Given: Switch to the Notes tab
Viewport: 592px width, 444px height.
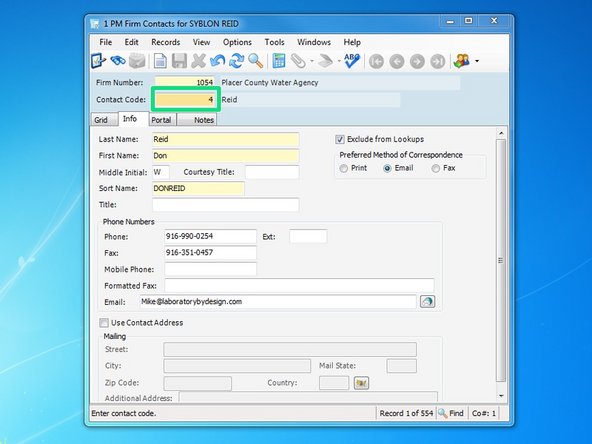Looking at the screenshot, I should tap(197, 120).
